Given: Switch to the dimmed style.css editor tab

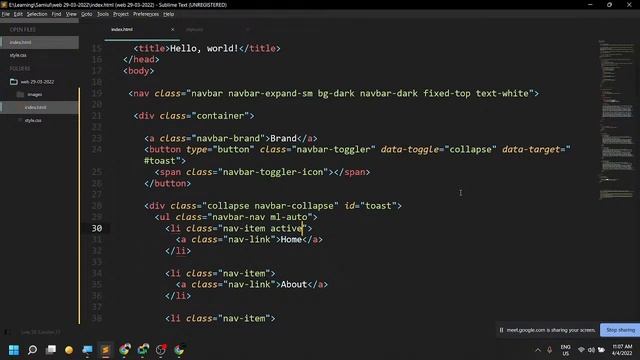Looking at the screenshot, I should click(x=195, y=29).
